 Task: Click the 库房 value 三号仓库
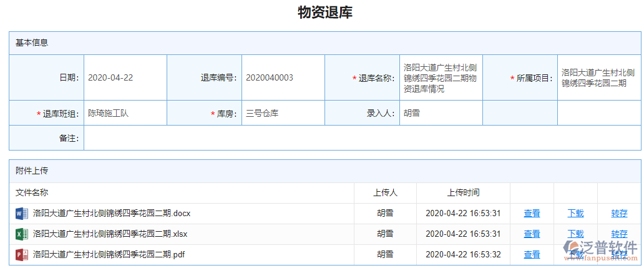coord(262,114)
